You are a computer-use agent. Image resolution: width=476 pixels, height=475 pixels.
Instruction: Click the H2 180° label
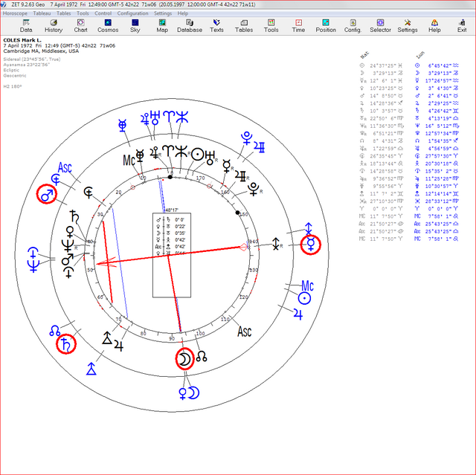(x=13, y=86)
